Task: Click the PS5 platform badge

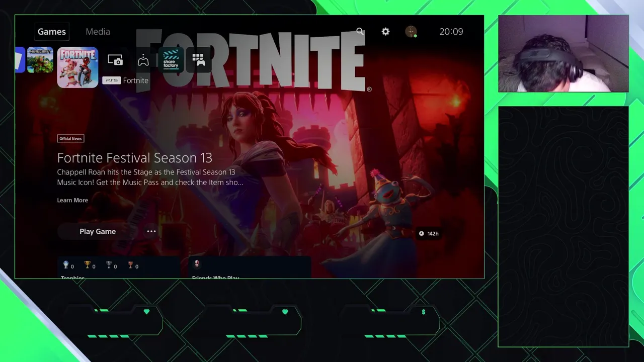Action: pyautogui.click(x=111, y=80)
